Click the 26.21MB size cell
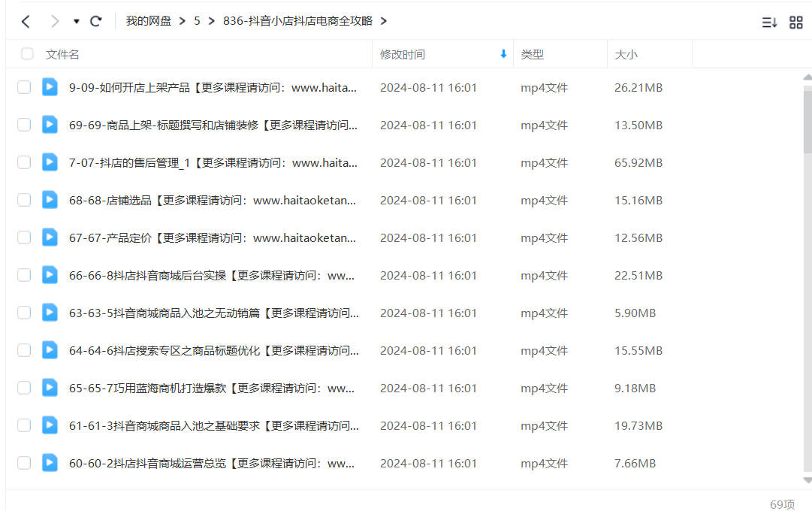 (638, 88)
